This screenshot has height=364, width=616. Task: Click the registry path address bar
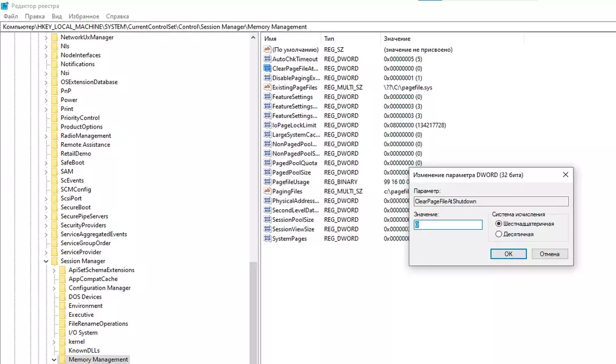(308, 27)
